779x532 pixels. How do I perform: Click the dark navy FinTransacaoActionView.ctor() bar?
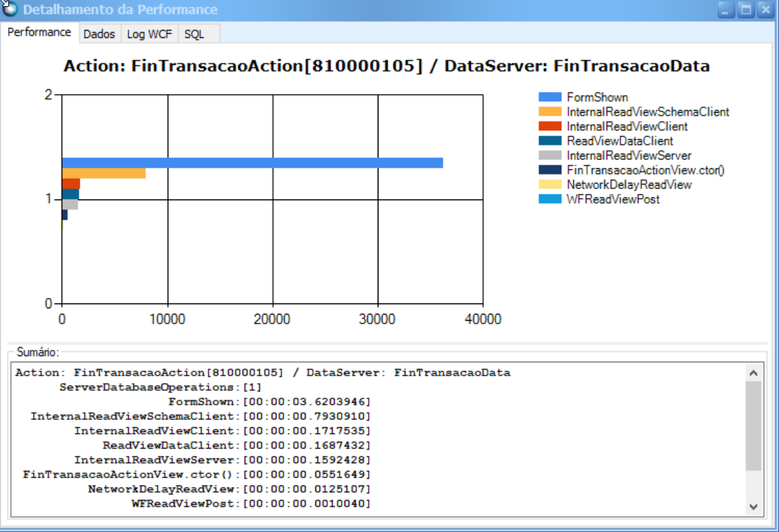tap(64, 215)
